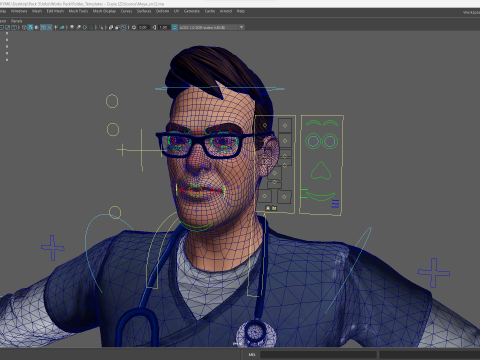
Task: Toggle smooth shade all button
Action: pos(30,27)
